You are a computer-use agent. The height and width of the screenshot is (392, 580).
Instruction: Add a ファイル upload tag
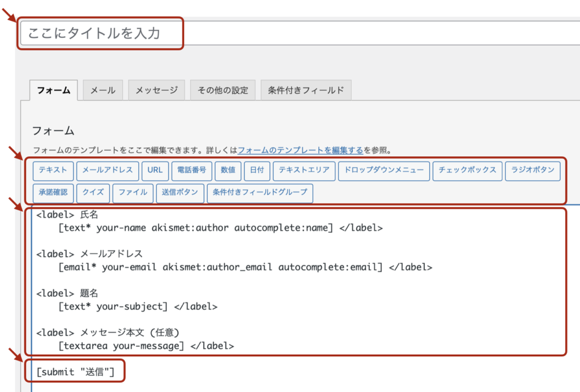(133, 193)
